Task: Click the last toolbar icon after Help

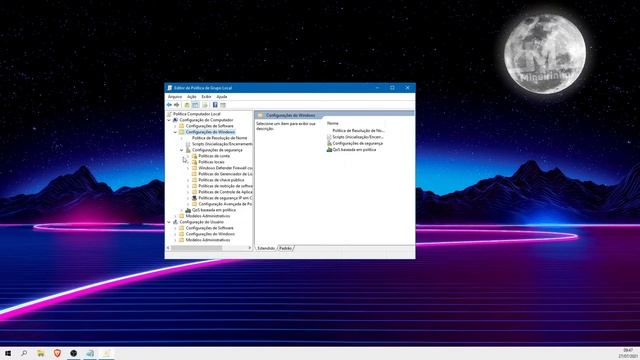Action: pyautogui.click(x=223, y=105)
